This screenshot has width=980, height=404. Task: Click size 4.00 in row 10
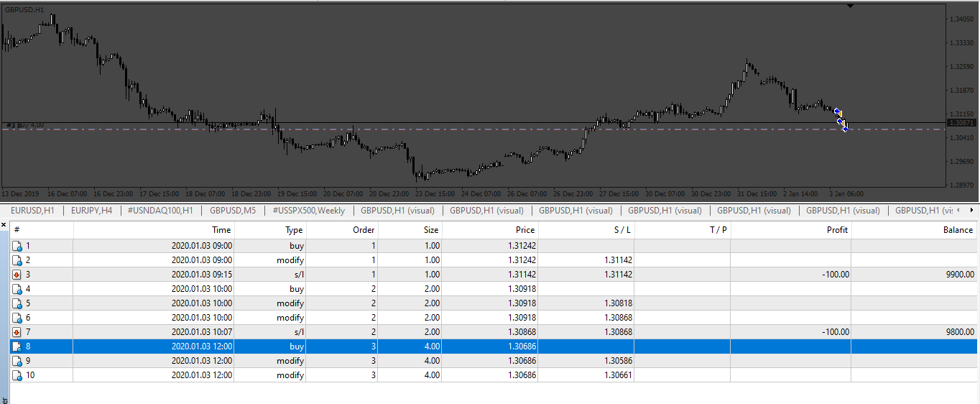[x=432, y=375]
